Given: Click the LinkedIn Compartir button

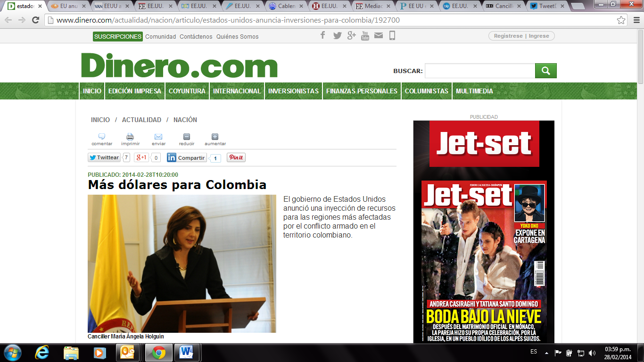Looking at the screenshot, I should point(187,157).
